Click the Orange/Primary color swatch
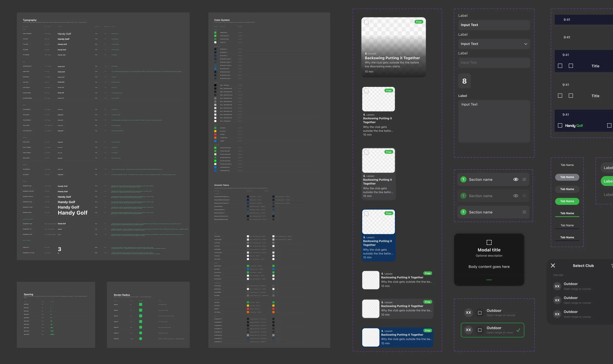 pos(215,138)
